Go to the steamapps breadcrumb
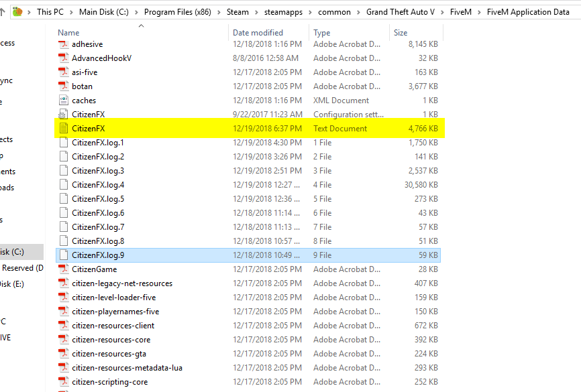581x392 pixels. pyautogui.click(x=283, y=12)
